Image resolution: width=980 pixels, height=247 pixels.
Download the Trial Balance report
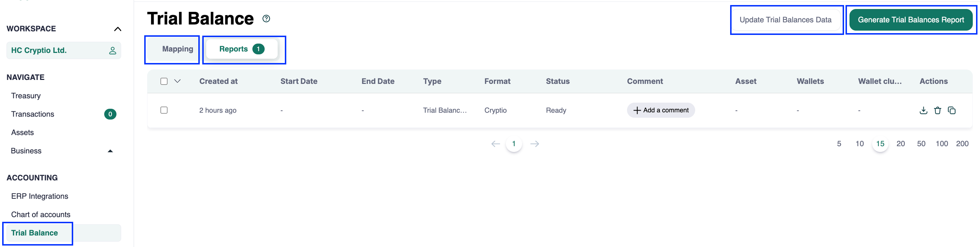tap(923, 111)
